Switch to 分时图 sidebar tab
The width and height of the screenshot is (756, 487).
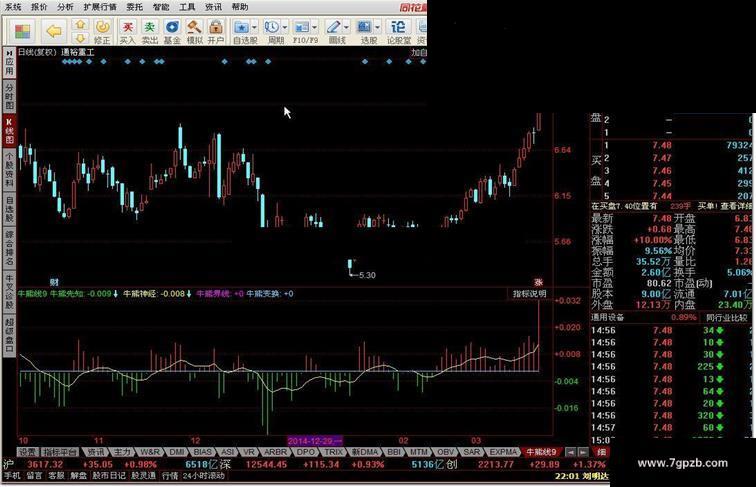9,96
